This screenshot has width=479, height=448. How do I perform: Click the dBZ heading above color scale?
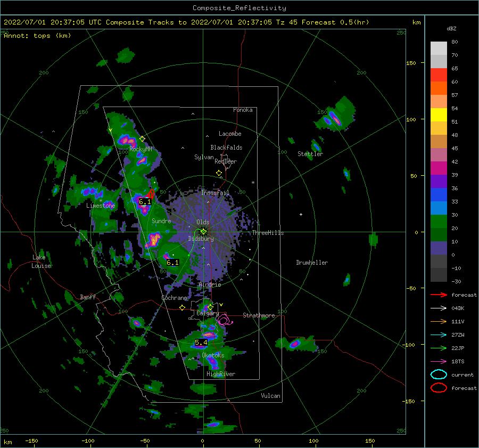pos(451,29)
